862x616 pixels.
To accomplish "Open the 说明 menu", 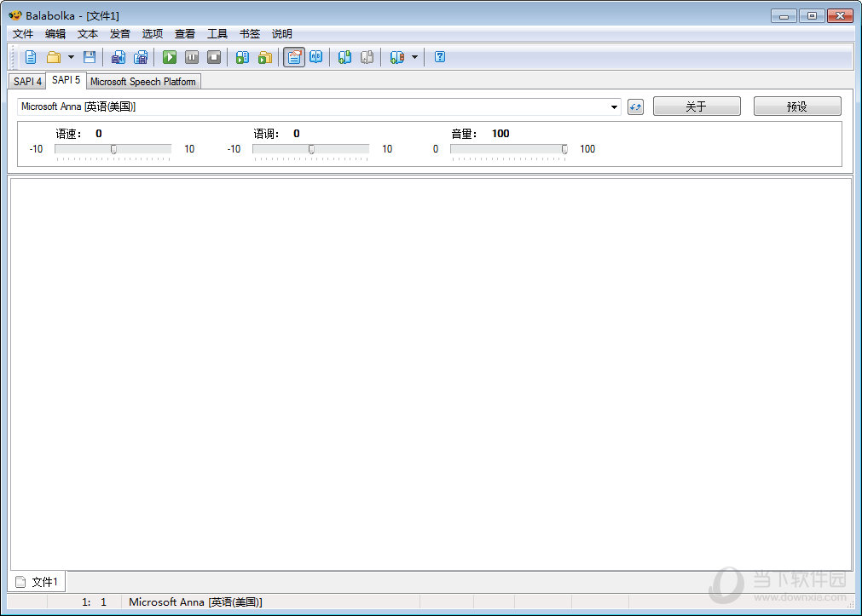I will [x=282, y=33].
